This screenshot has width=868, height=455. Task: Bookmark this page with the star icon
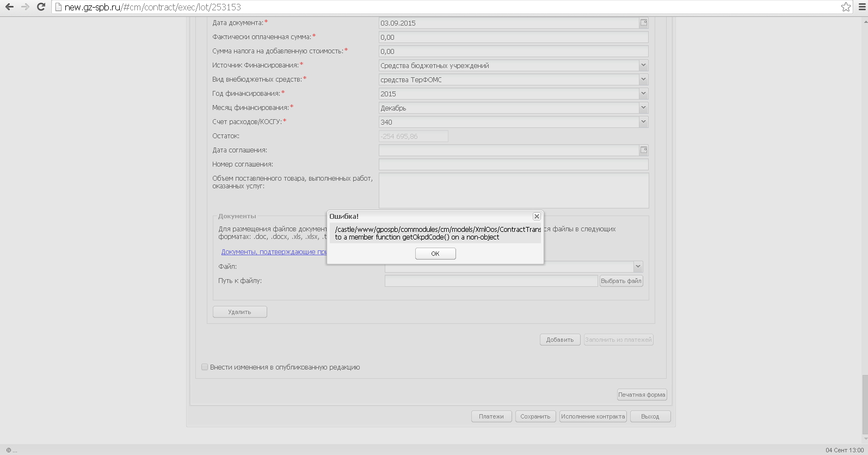846,7
